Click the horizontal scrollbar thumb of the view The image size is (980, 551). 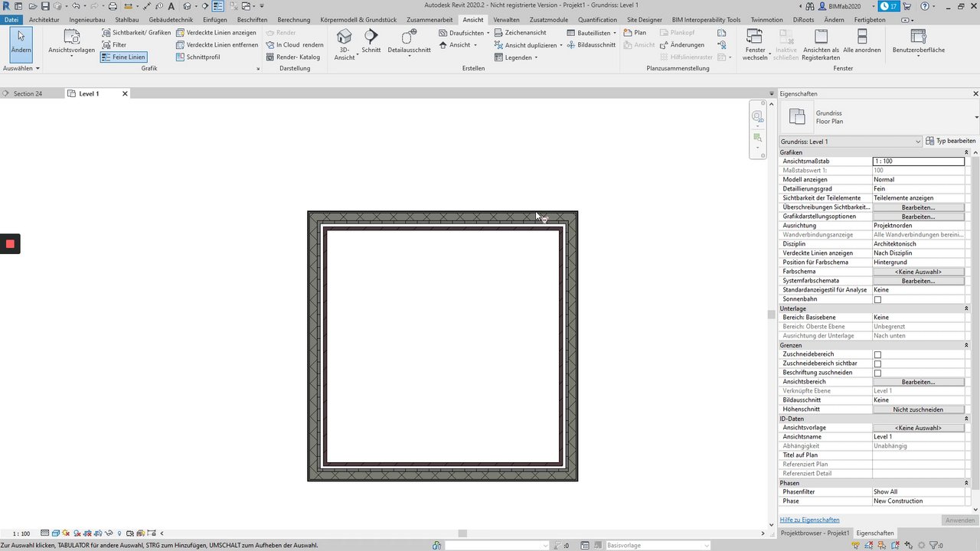[x=462, y=533]
